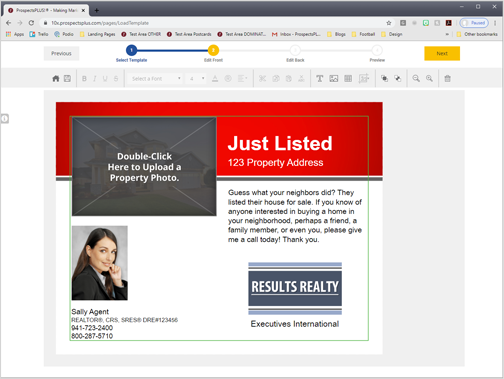This screenshot has width=504, height=379.
Task: Toggle italic formatting
Action: [95, 79]
